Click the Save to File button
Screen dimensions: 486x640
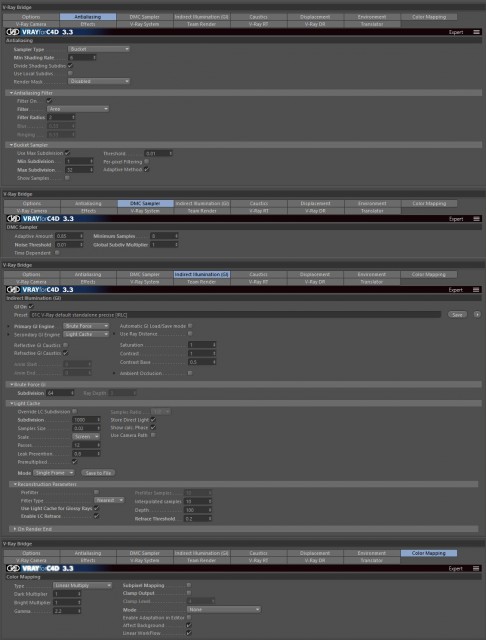click(98, 473)
